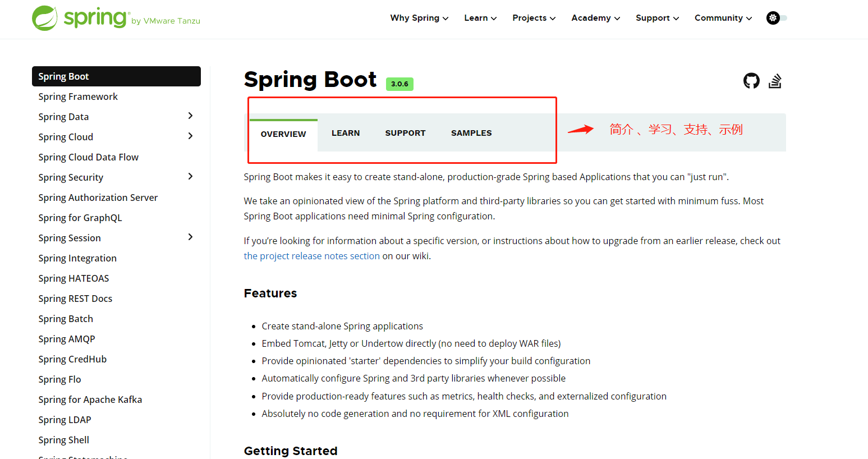Go to Spring for GraphQL
868x459 pixels.
pos(80,218)
